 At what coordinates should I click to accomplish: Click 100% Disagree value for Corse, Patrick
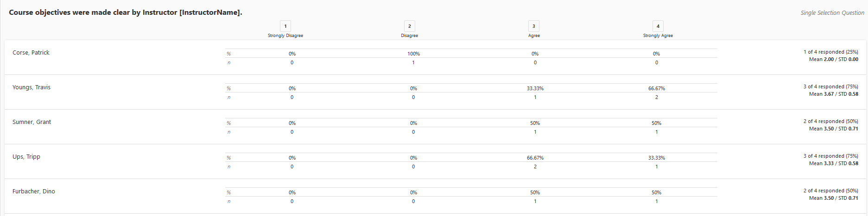tap(413, 54)
